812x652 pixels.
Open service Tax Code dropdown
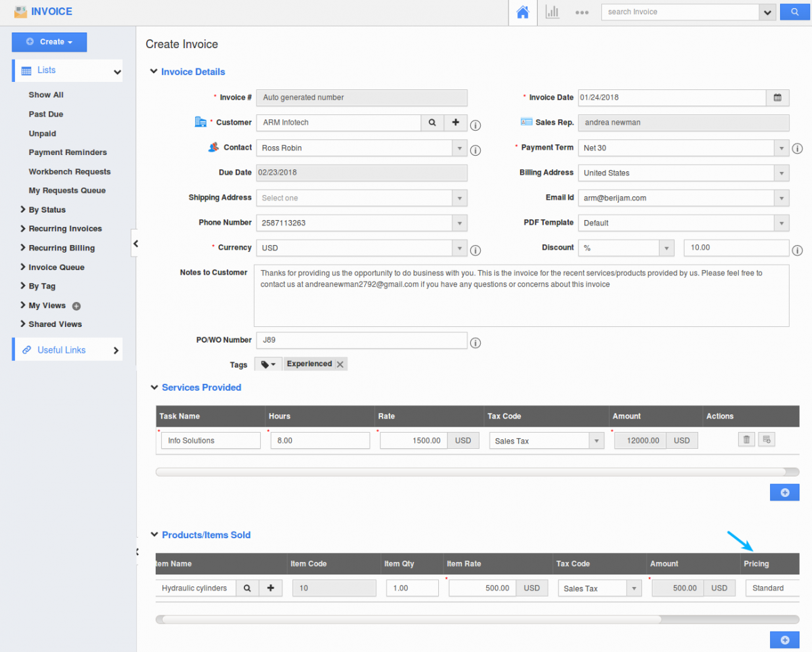[x=596, y=441]
